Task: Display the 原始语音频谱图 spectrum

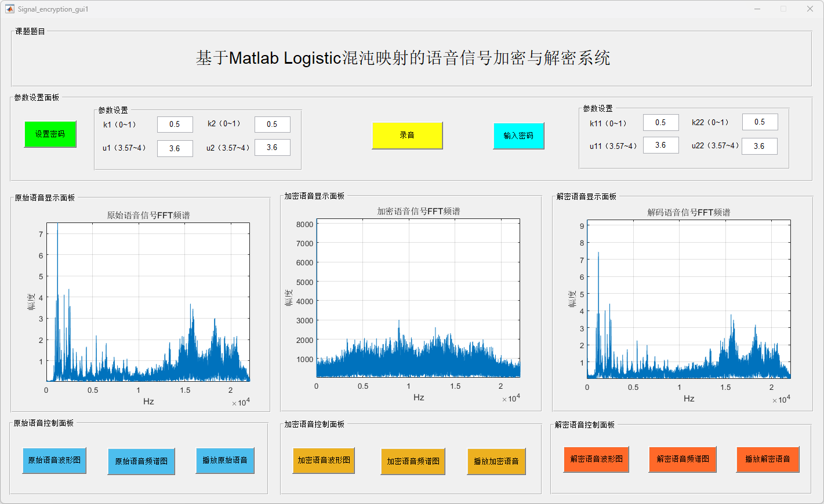Action: click(141, 462)
